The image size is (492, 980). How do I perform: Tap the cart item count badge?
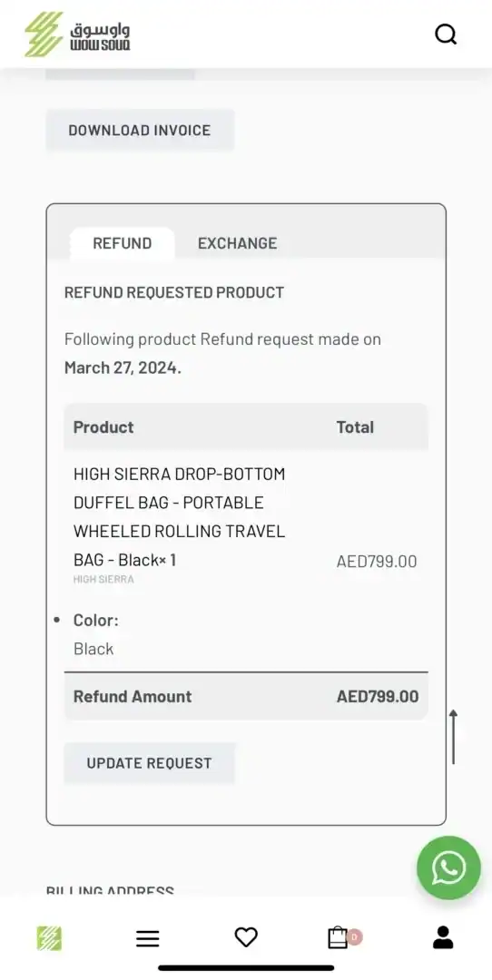pos(354,936)
